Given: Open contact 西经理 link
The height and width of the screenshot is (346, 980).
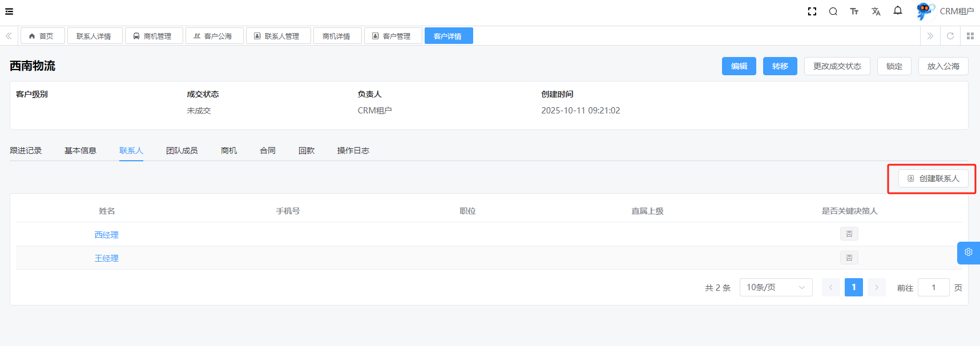Looking at the screenshot, I should point(107,235).
